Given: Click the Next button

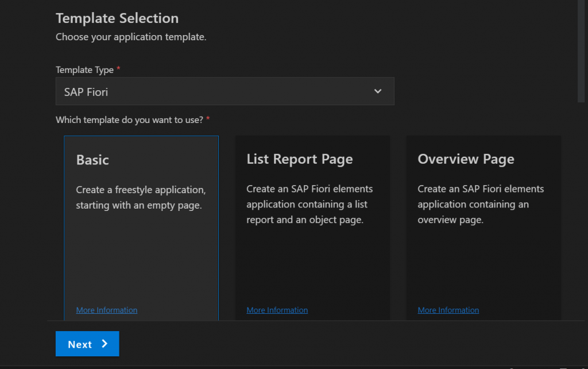Looking at the screenshot, I should [x=87, y=344].
